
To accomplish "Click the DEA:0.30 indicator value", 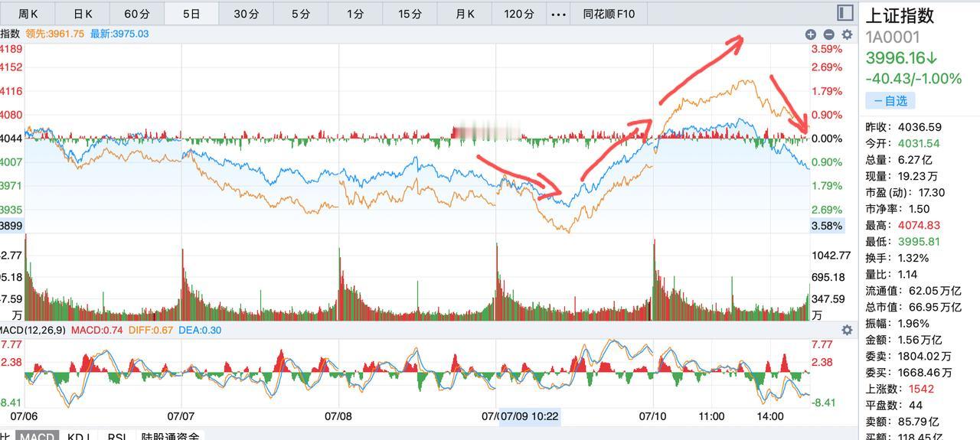I will (201, 330).
